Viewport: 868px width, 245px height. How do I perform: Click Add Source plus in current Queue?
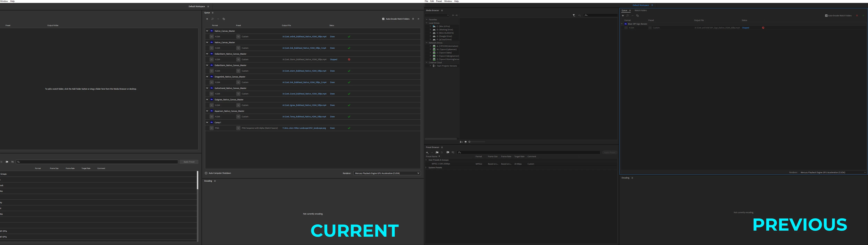click(207, 19)
